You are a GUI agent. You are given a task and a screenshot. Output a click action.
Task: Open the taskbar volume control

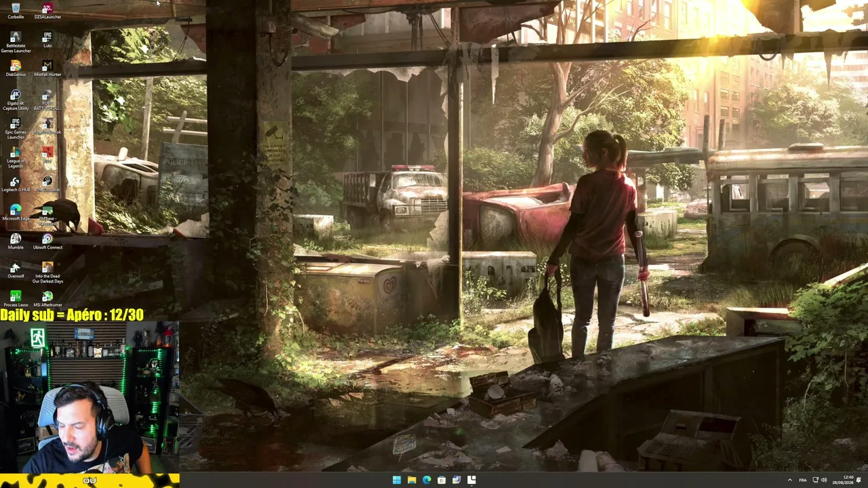click(824, 480)
